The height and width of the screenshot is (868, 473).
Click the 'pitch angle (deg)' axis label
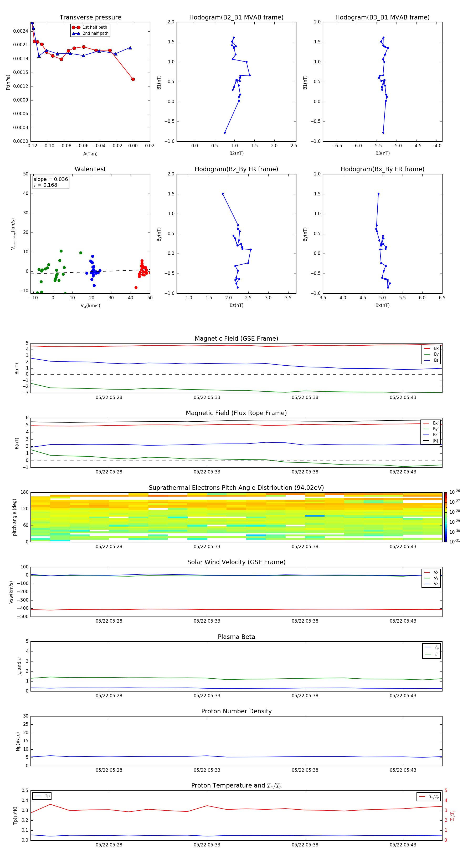(14, 517)
